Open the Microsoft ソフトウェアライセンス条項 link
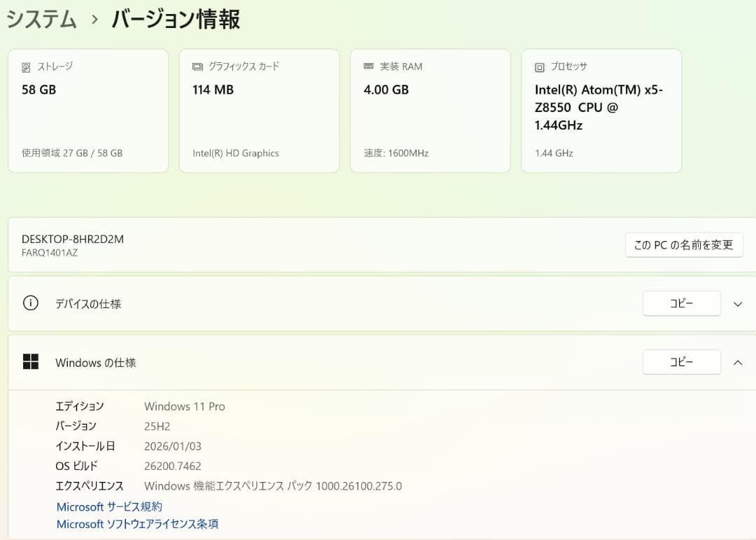 point(137,523)
